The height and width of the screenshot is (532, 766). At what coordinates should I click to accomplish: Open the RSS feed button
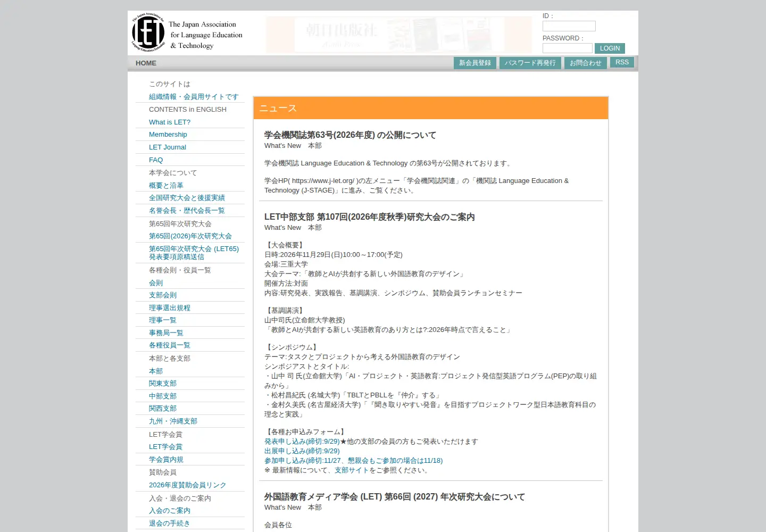[622, 62]
